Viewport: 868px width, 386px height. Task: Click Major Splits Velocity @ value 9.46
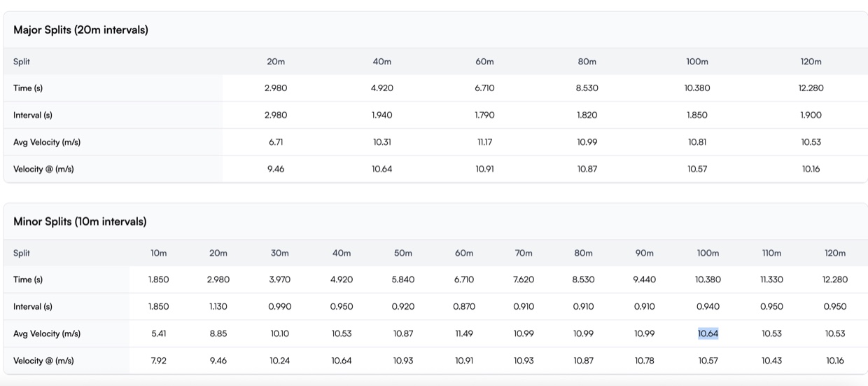pyautogui.click(x=276, y=170)
